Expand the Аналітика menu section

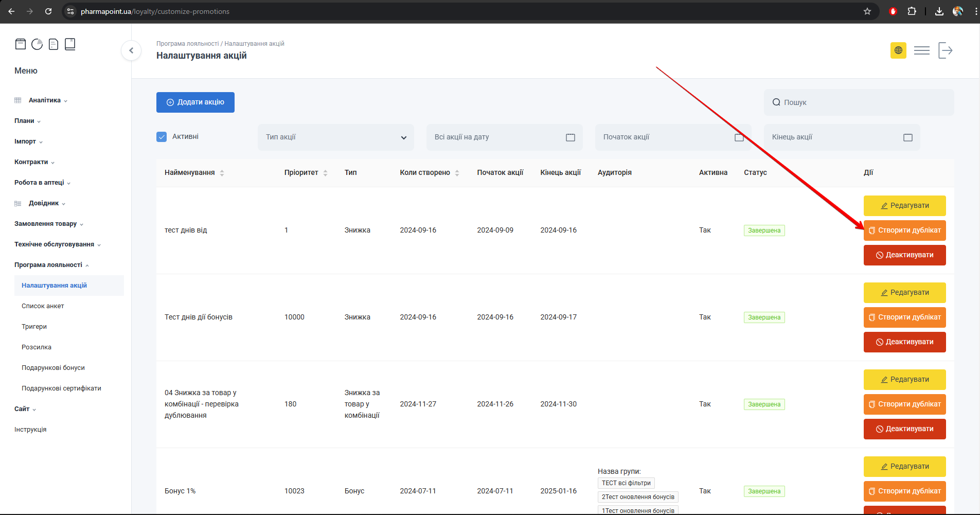pos(45,100)
